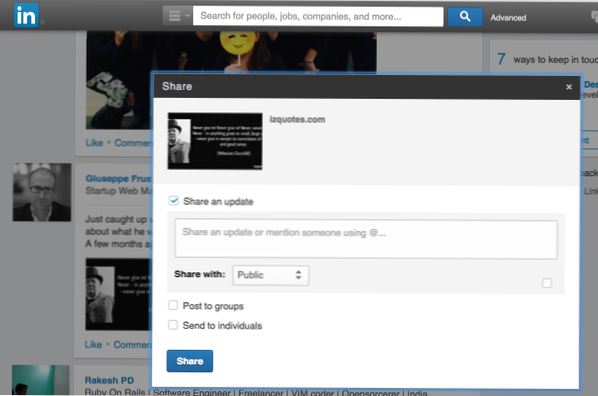The height and width of the screenshot is (396, 598).
Task: Open the search category menu dropdown
Action: click(x=177, y=16)
